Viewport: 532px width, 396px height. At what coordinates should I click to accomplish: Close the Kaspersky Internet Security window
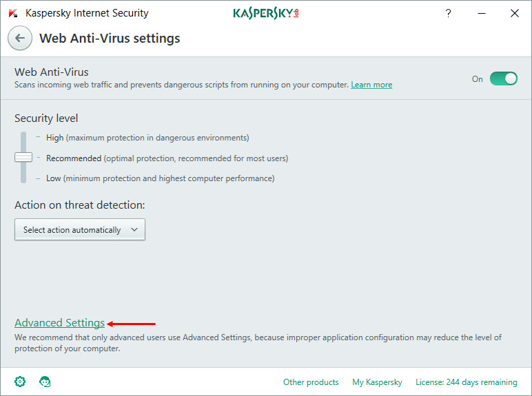pos(514,13)
